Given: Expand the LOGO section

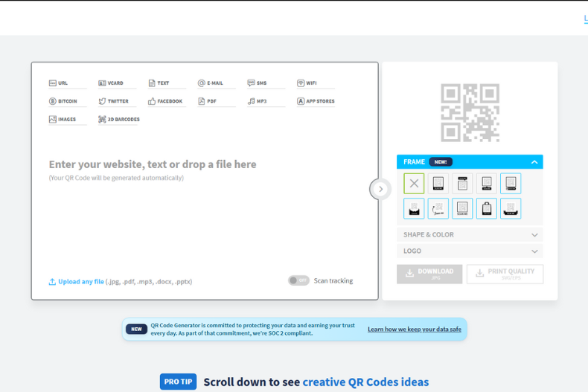Looking at the screenshot, I should click(470, 251).
